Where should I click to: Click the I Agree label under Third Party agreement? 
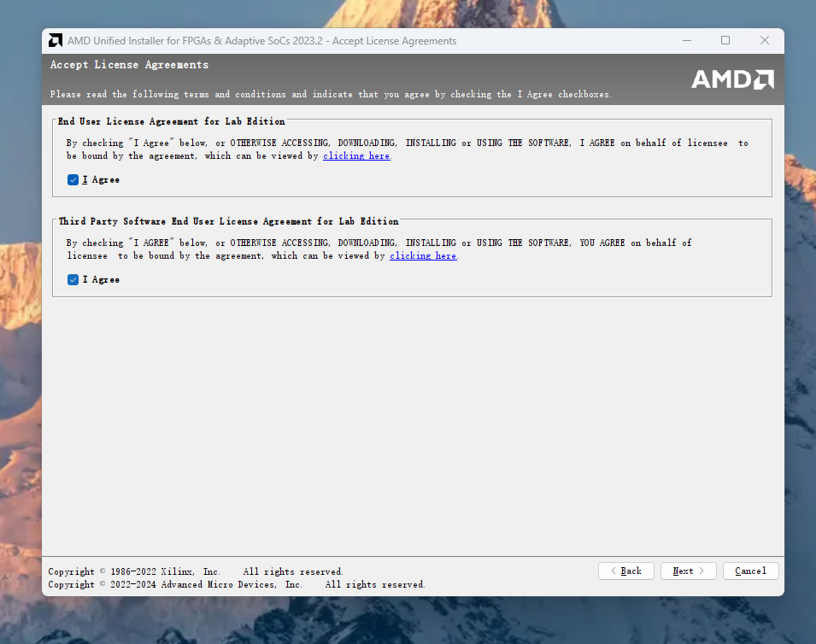pyautogui.click(x=101, y=280)
